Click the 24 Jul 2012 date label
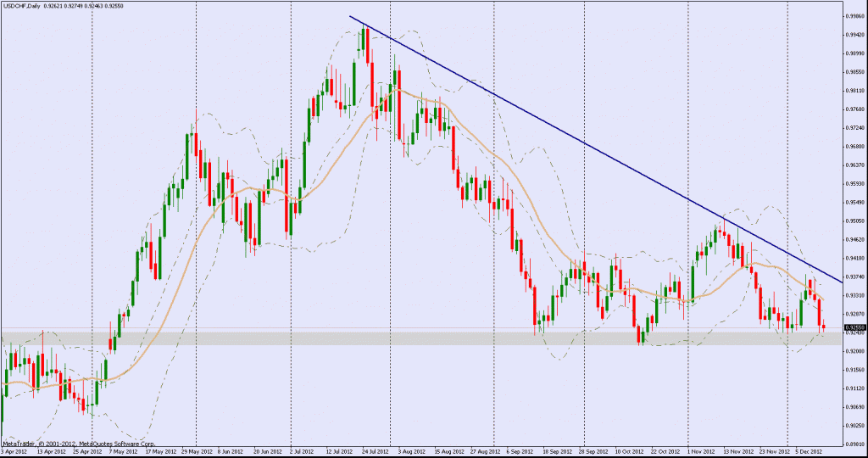This screenshot has width=868, height=458. point(376,452)
